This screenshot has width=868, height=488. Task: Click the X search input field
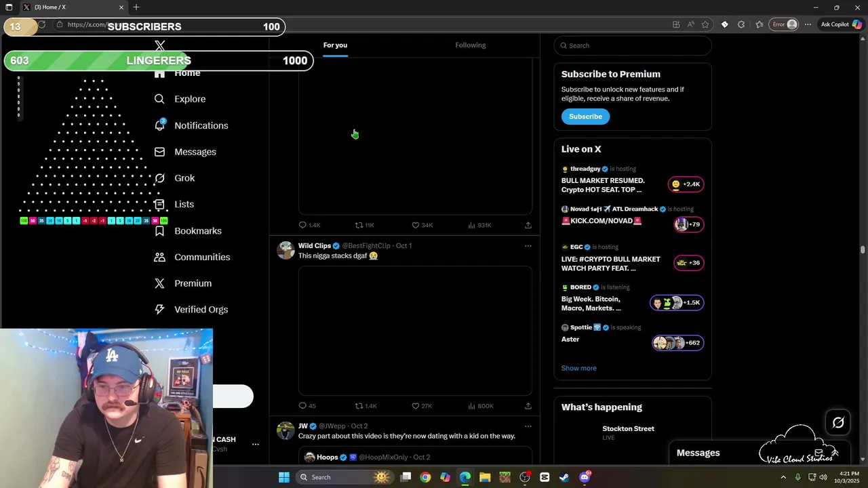pyautogui.click(x=633, y=45)
